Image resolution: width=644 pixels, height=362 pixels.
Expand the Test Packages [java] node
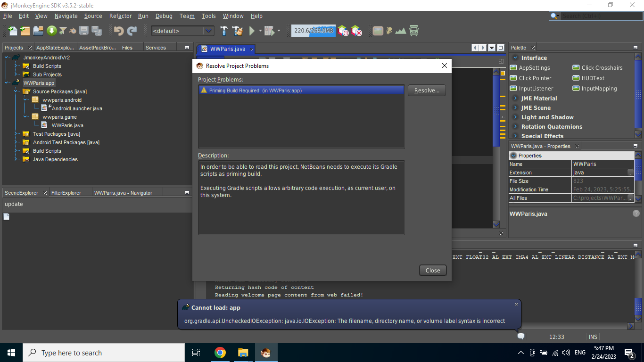(16, 134)
